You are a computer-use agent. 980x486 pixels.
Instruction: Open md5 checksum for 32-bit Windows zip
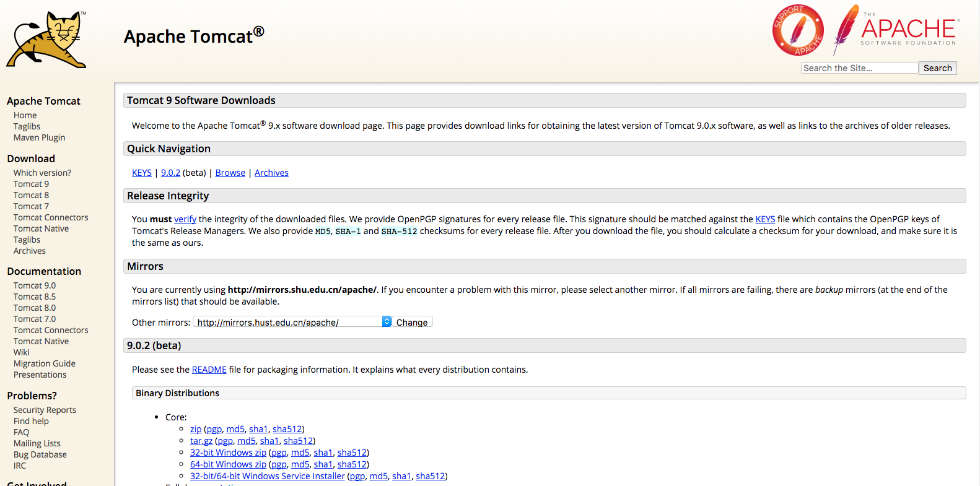(x=300, y=453)
